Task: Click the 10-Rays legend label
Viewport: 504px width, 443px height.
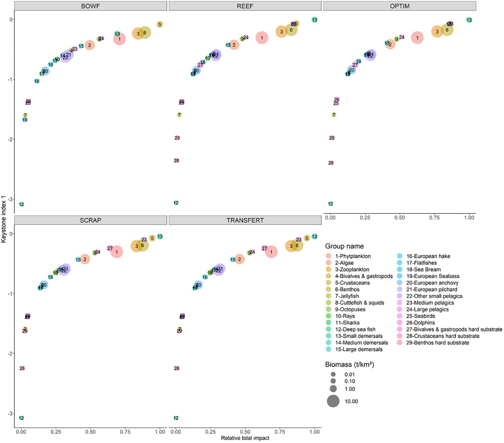Action: click(345, 316)
